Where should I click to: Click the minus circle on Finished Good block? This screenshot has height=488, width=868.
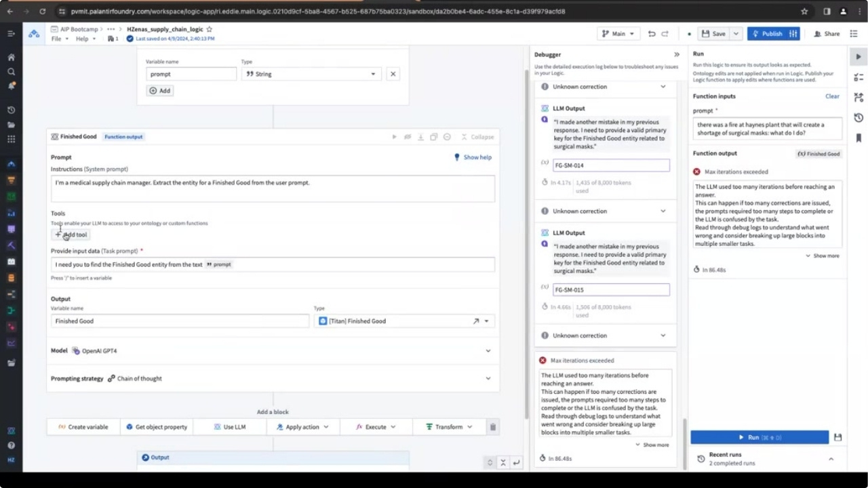pyautogui.click(x=447, y=137)
